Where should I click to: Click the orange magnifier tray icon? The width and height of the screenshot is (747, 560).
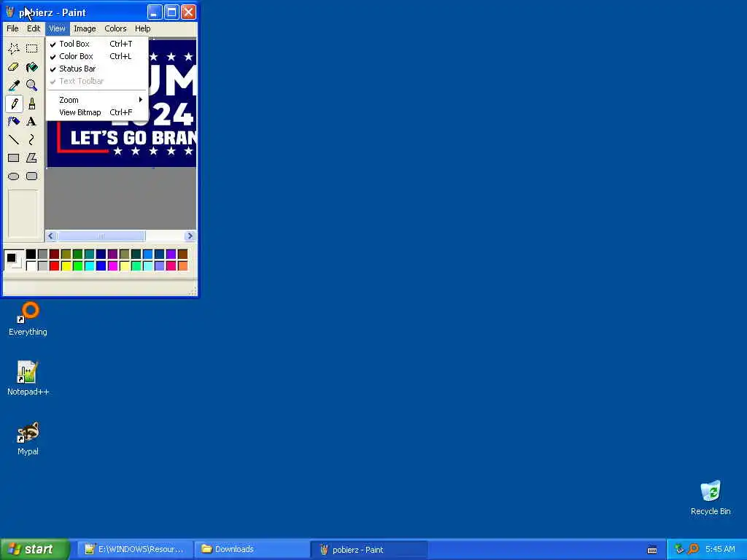coord(693,549)
